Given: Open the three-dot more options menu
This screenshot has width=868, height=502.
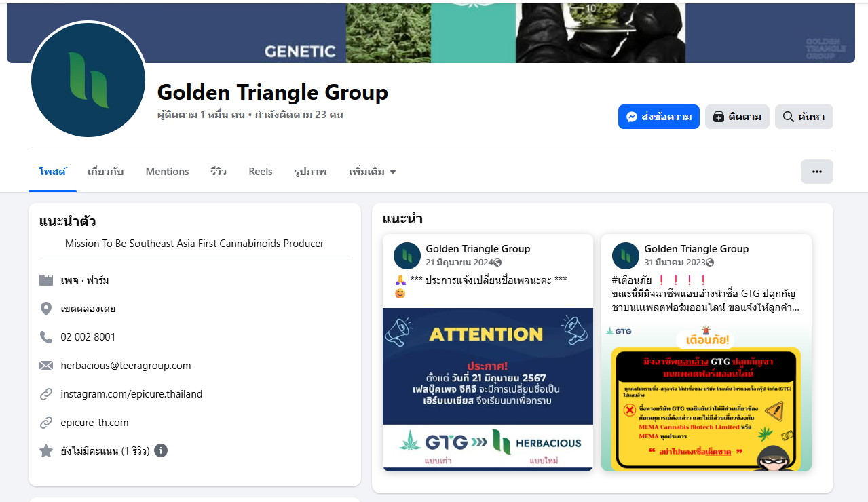Looking at the screenshot, I should 816,172.
